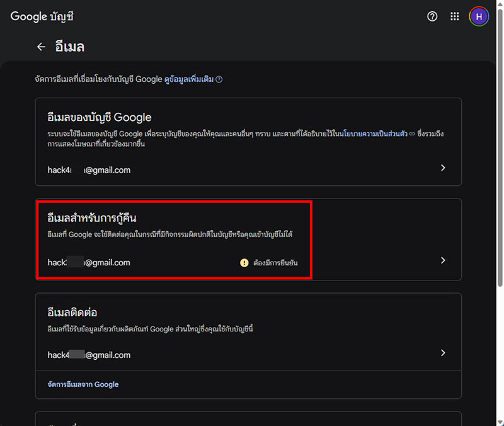The width and height of the screenshot is (504, 426).
Task: Open the help question mark icon
Action: point(432,16)
